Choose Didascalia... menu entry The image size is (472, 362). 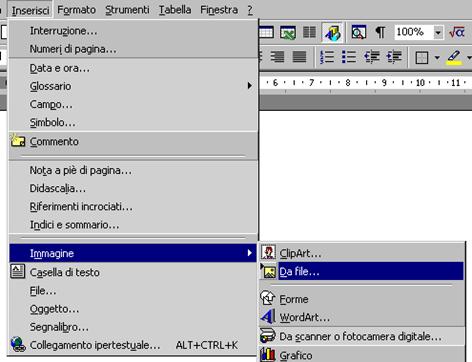[x=133, y=189]
